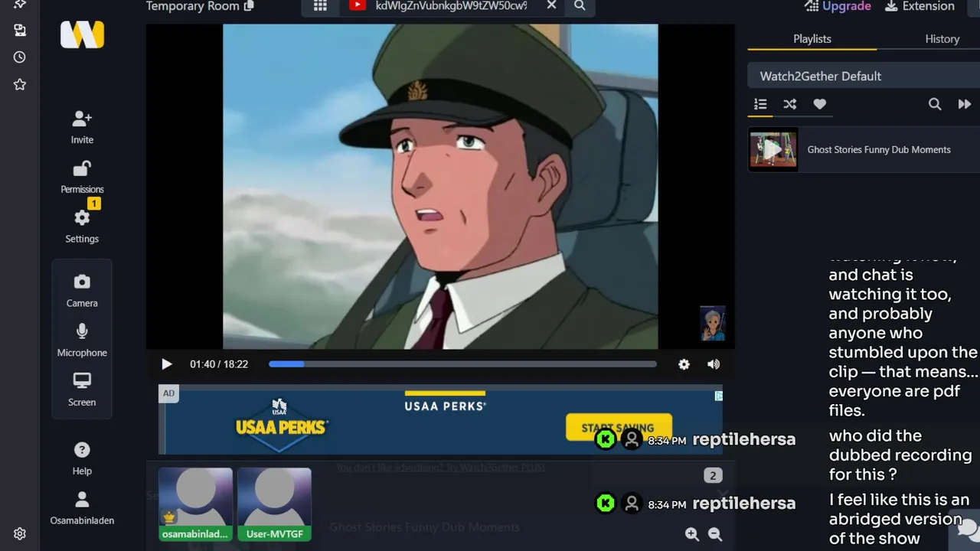This screenshot has width=980, height=551.
Task: Copy the Temporary Room link
Action: (249, 6)
